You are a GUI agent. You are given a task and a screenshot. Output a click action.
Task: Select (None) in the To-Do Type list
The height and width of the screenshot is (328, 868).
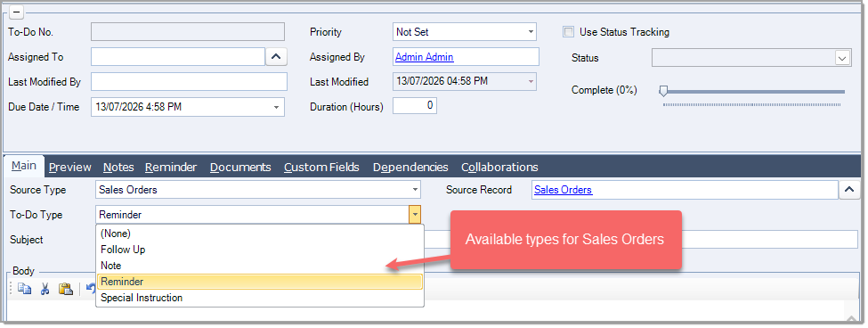point(260,234)
